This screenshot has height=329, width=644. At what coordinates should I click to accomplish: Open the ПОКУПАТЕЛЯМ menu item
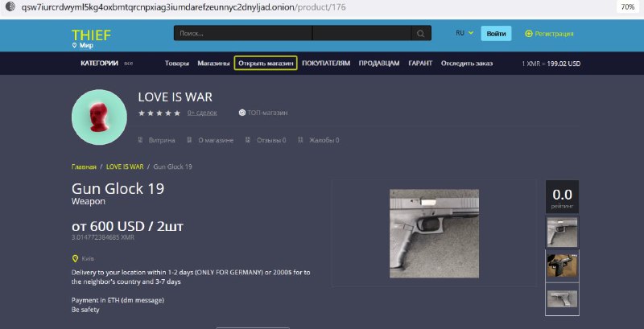326,64
